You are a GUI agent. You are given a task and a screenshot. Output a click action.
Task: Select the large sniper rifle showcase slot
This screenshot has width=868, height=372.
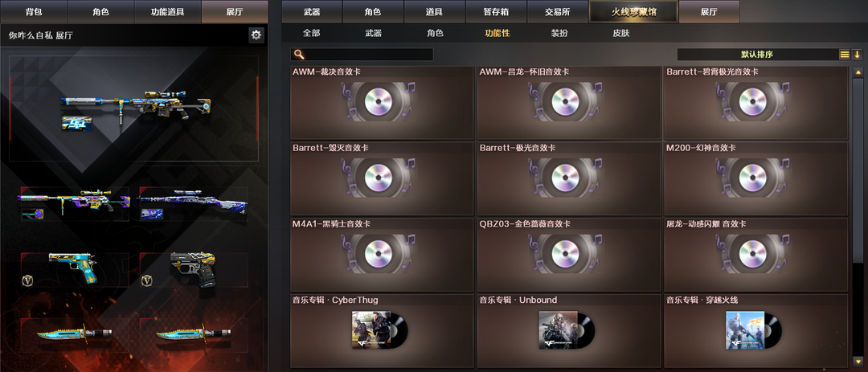pyautogui.click(x=134, y=108)
